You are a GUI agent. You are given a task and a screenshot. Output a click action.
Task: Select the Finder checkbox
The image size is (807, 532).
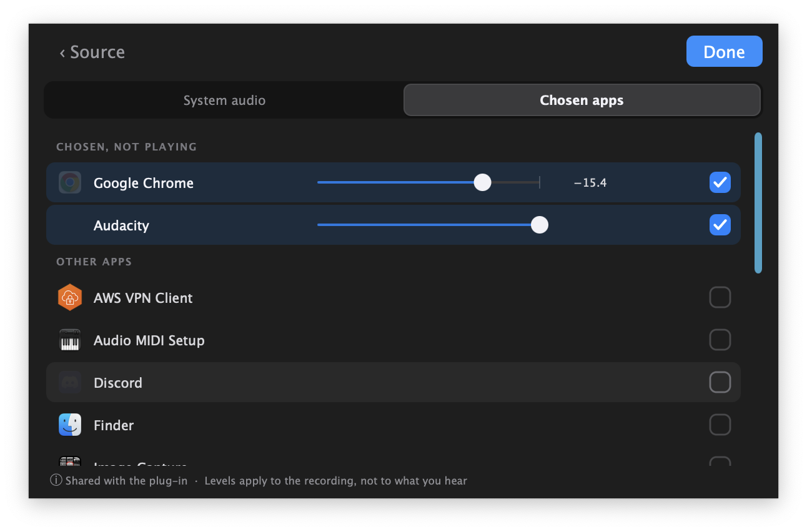point(720,425)
